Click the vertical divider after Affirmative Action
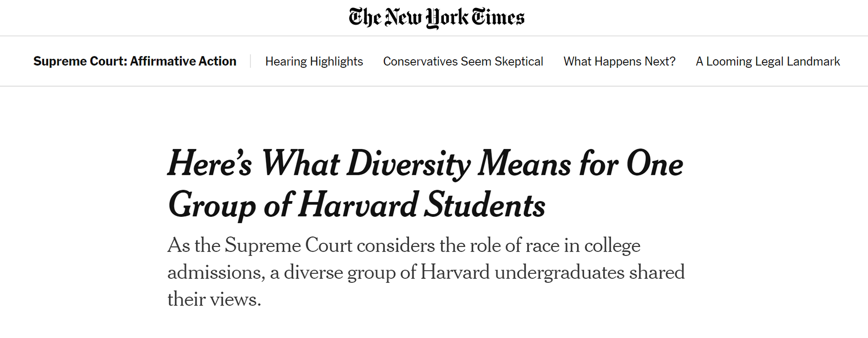Image resolution: width=868 pixels, height=338 pixels. (250, 61)
